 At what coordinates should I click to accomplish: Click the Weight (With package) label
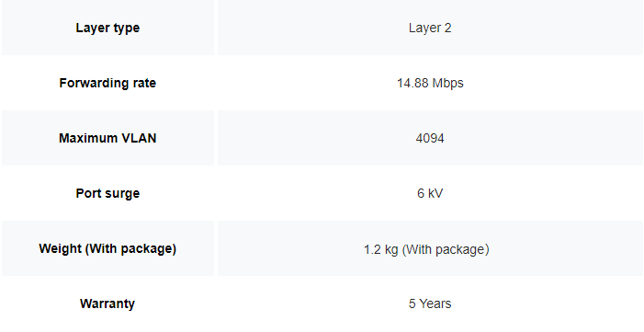tap(107, 248)
